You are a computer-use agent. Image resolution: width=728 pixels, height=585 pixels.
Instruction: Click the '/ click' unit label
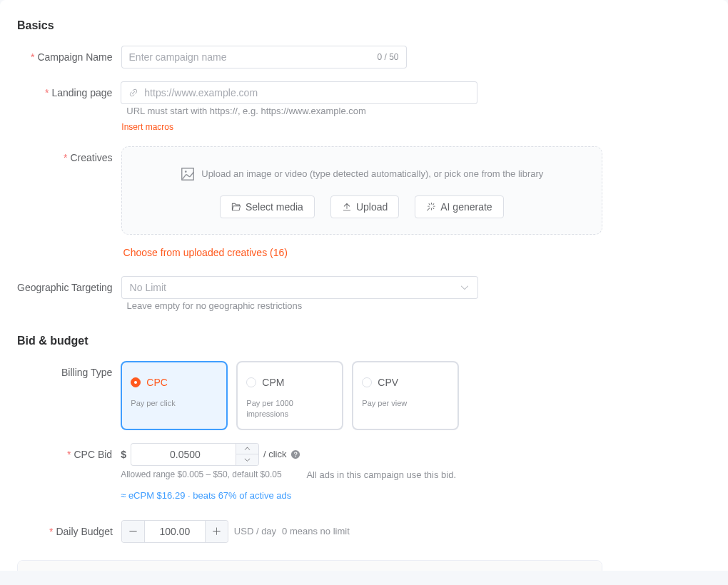(x=275, y=454)
